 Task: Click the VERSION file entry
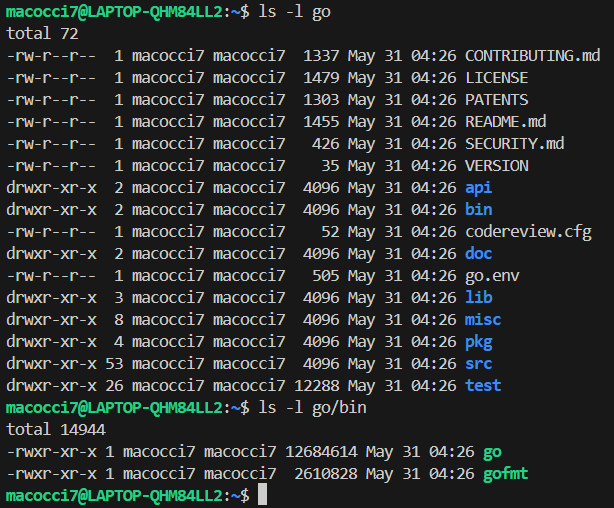(x=497, y=166)
